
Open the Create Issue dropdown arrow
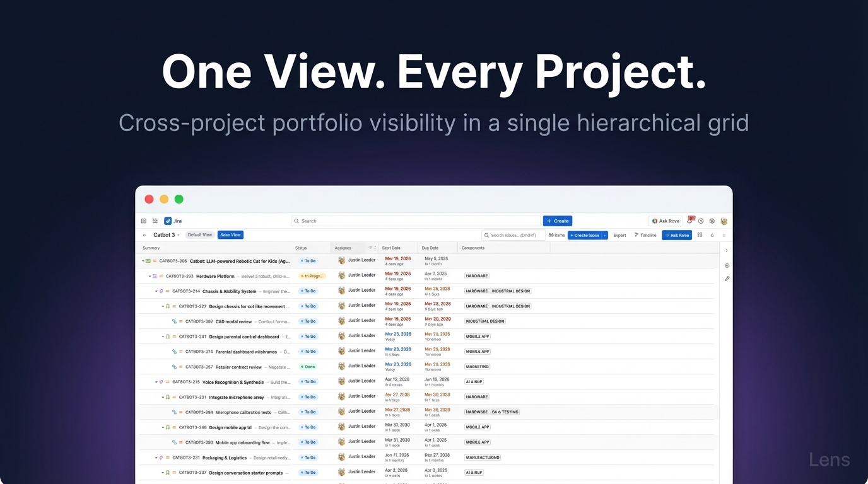pos(606,235)
